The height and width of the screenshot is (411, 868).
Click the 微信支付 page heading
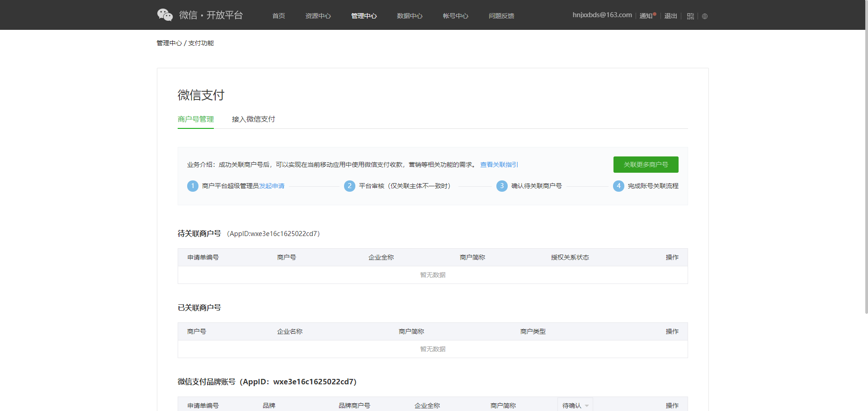(x=201, y=95)
